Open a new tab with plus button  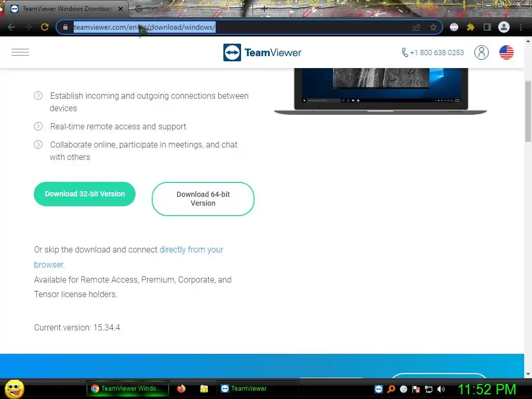pos(264,9)
